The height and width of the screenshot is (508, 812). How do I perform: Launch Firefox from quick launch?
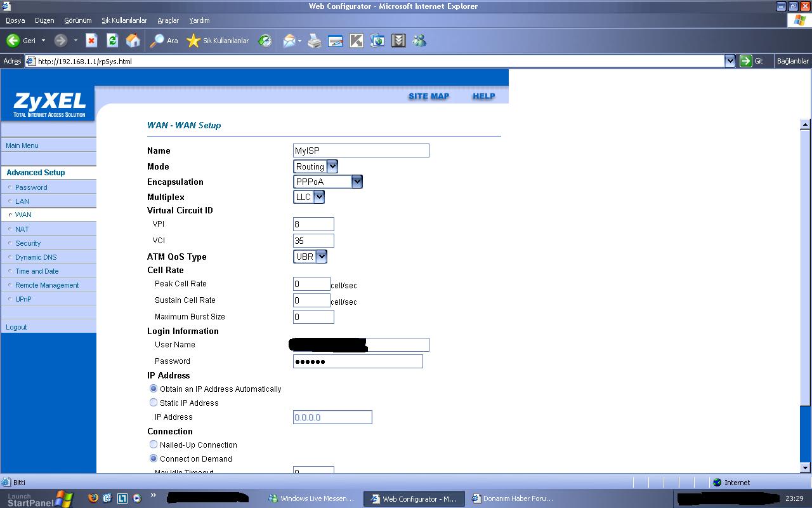pyautogui.click(x=93, y=498)
